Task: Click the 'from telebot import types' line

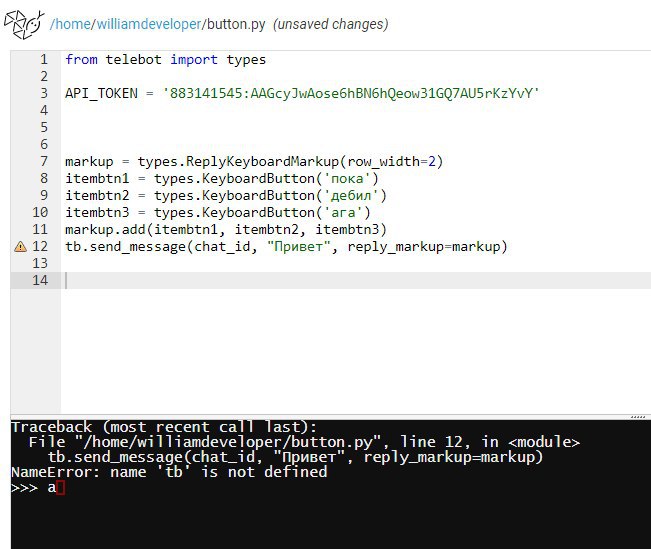Action: (x=165, y=60)
